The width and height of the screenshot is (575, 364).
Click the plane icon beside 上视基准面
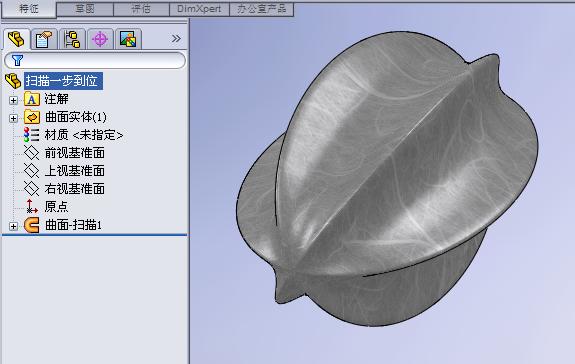click(32, 170)
